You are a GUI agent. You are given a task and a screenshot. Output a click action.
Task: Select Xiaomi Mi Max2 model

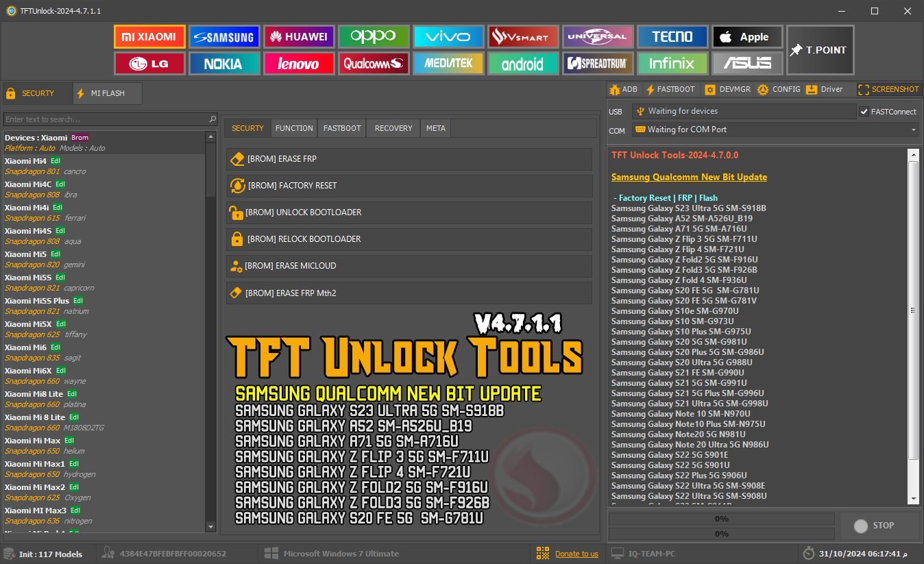click(104, 492)
